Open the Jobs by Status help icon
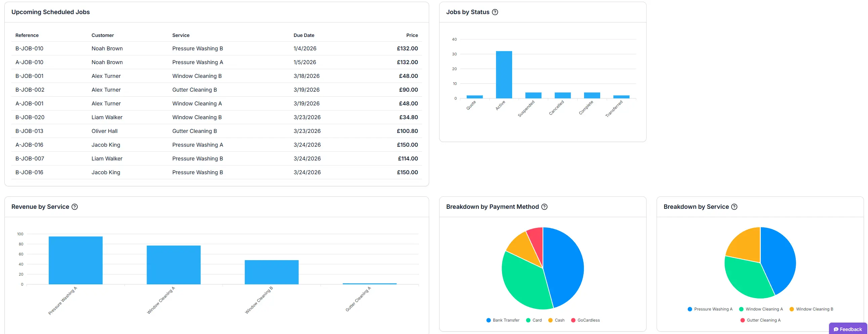 [x=495, y=12]
